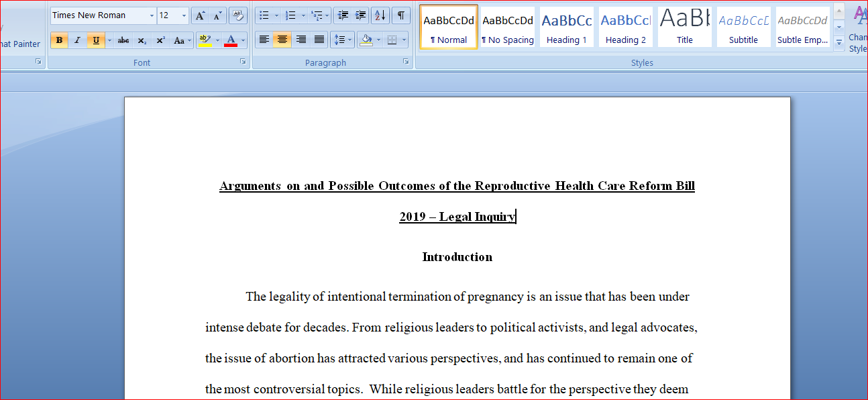This screenshot has width=868, height=400.
Task: Select the No Spacing style
Action: pos(508,28)
